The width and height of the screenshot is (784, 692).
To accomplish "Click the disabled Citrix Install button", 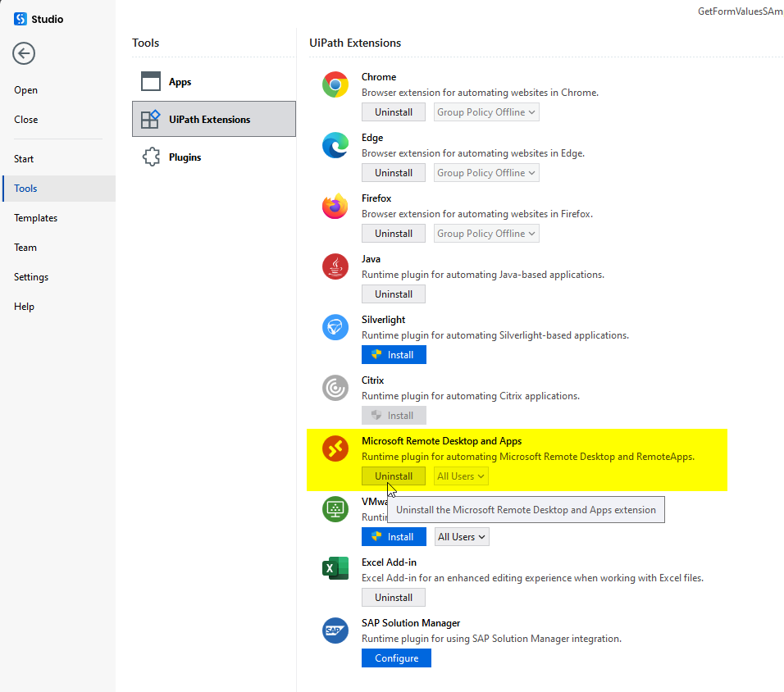I will tap(394, 416).
